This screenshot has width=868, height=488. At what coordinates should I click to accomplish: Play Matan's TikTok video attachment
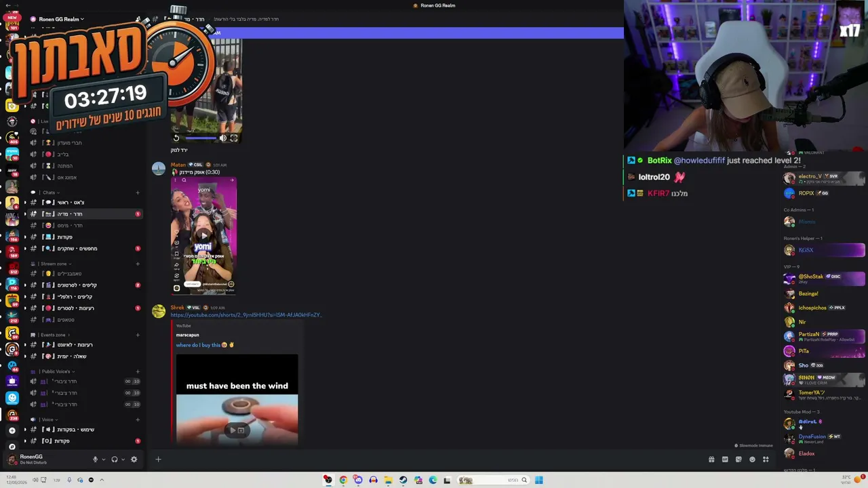(x=203, y=236)
